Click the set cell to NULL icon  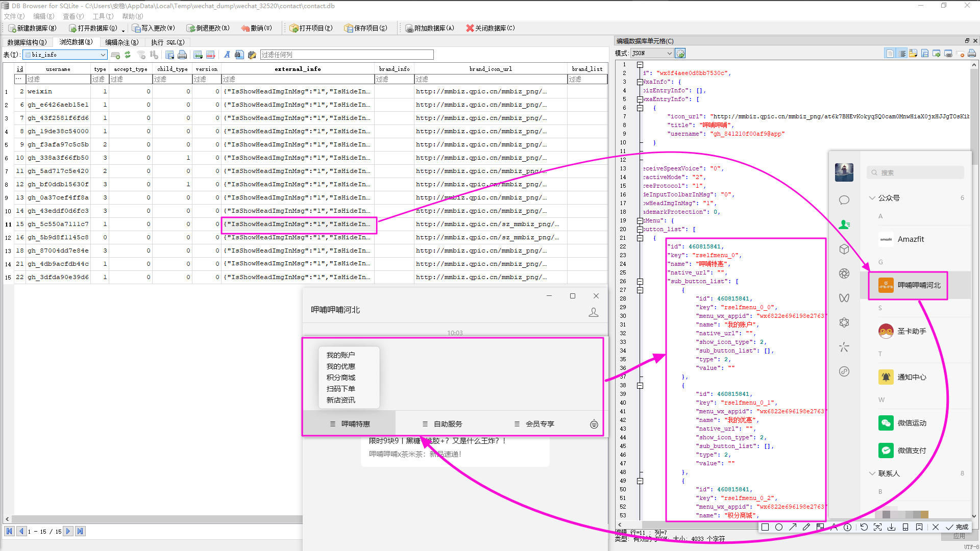pyautogui.click(x=960, y=53)
